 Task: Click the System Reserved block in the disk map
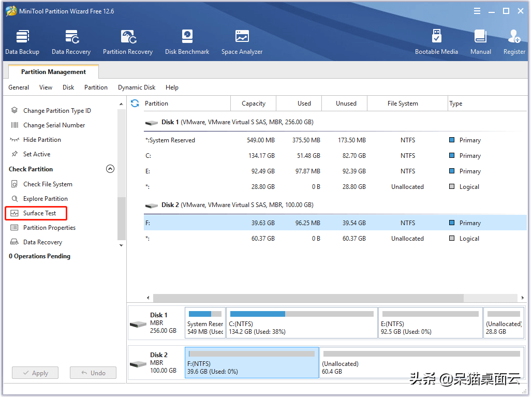205,323
